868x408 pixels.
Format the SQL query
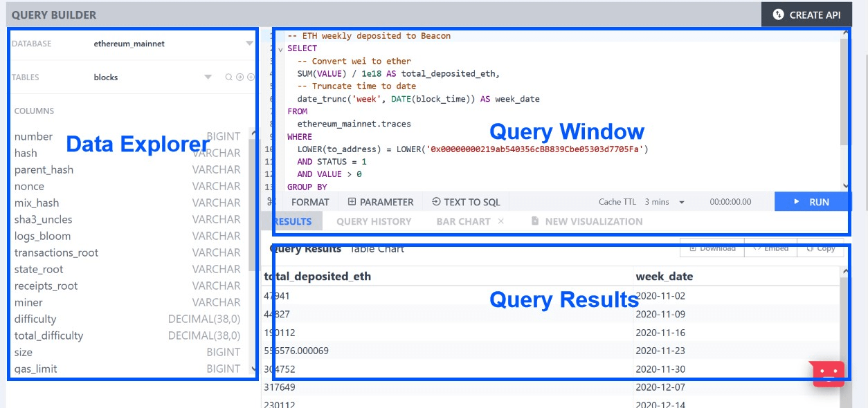(x=310, y=202)
